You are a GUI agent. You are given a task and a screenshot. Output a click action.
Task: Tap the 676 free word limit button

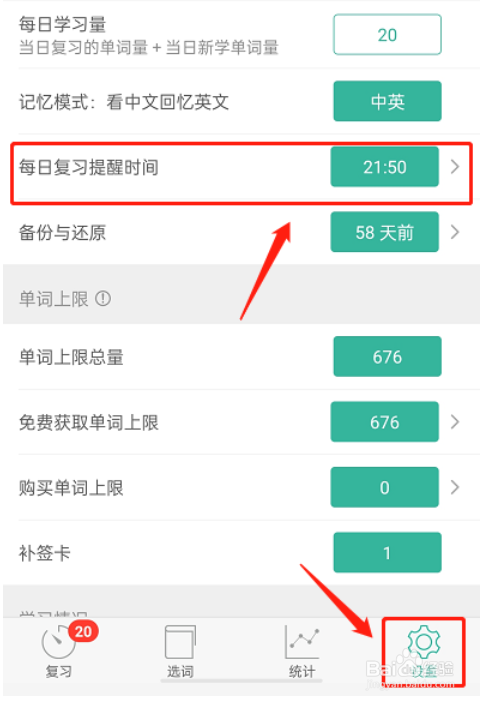(x=385, y=422)
